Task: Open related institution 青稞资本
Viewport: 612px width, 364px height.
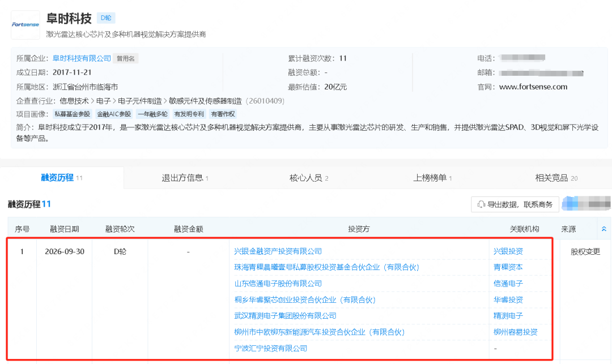Action: 508,267
